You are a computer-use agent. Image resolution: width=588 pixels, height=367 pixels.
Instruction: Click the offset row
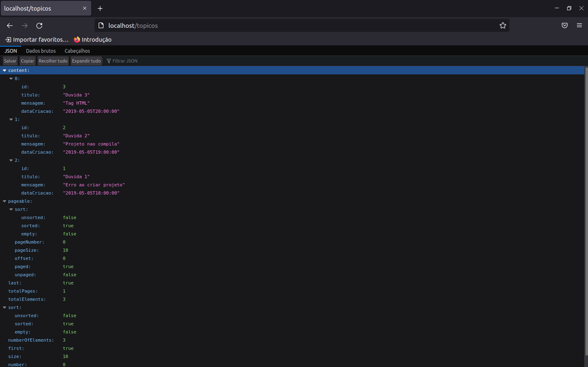292,258
